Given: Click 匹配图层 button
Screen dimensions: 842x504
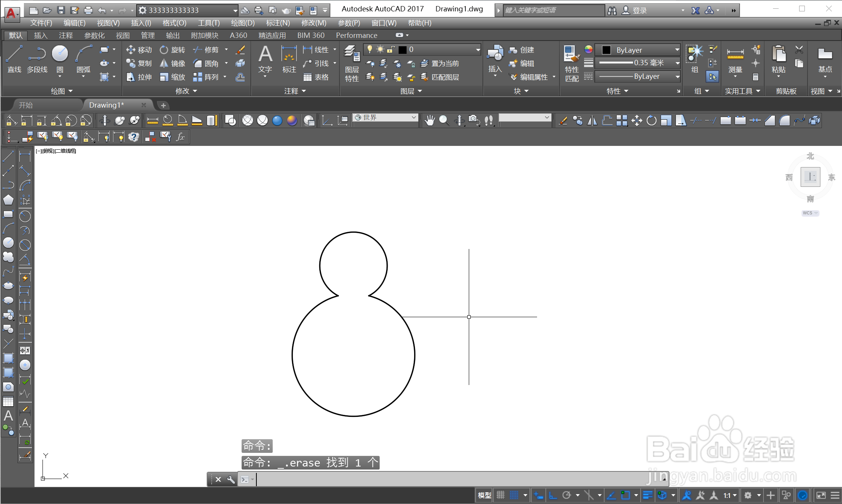Looking at the screenshot, I should click(x=440, y=77).
